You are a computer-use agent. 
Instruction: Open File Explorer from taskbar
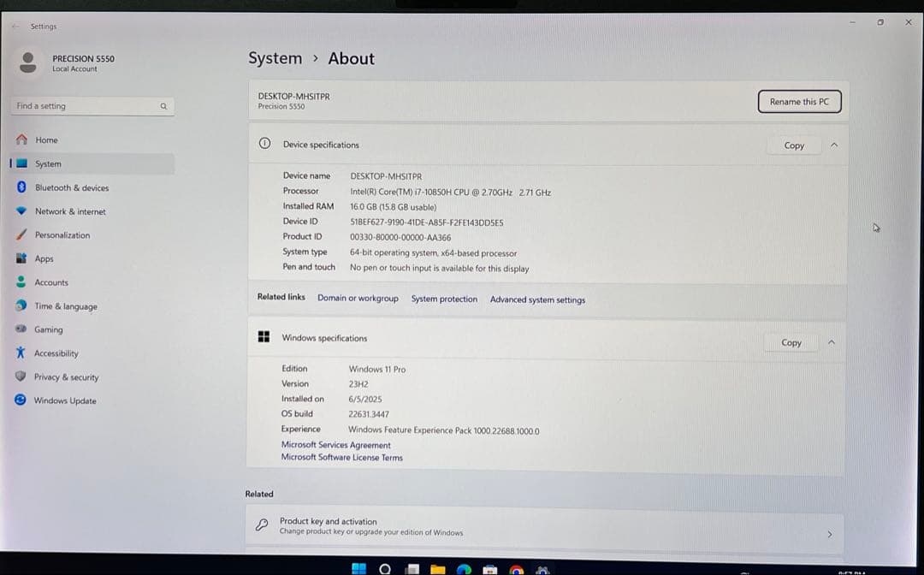(438, 569)
